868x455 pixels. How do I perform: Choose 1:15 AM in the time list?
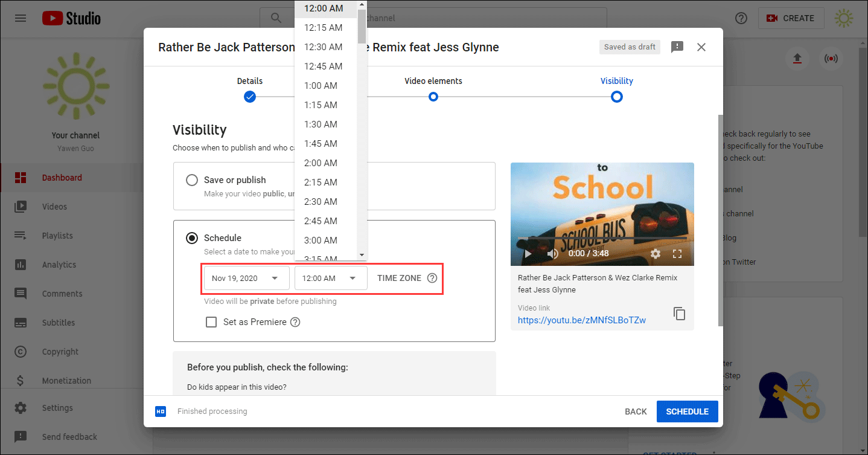326,105
